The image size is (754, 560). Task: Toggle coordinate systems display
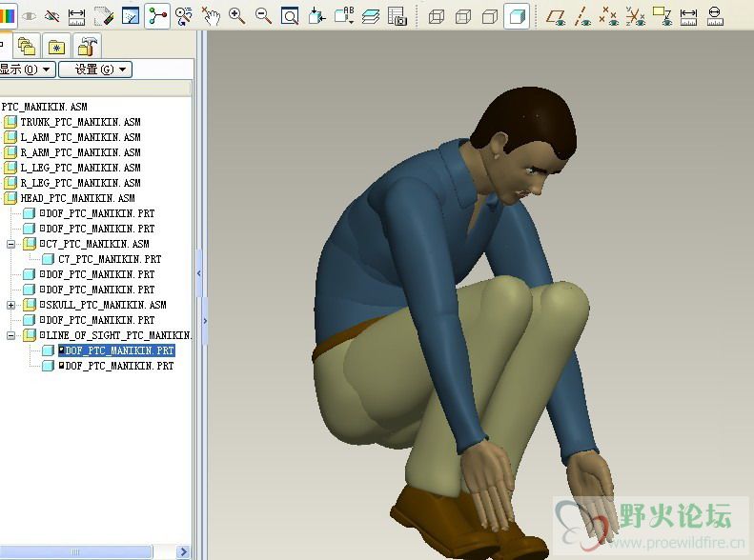[x=635, y=16]
